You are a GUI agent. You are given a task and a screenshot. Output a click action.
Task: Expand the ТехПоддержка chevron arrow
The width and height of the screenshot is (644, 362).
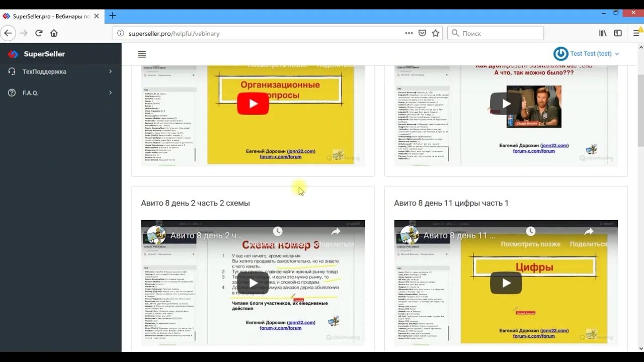click(110, 71)
